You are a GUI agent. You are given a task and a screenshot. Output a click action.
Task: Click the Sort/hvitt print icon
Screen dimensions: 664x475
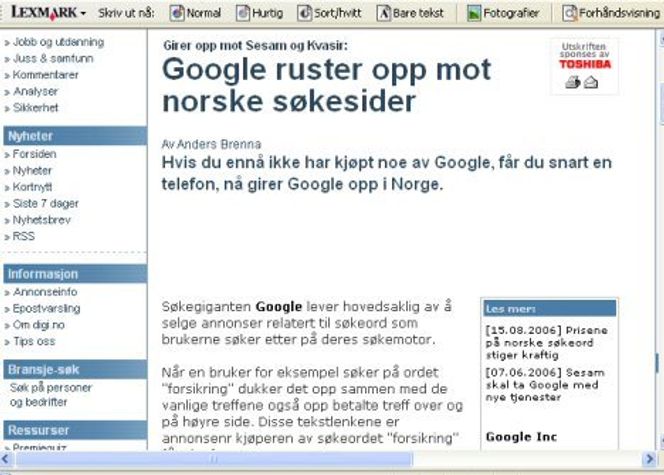pos(304,13)
